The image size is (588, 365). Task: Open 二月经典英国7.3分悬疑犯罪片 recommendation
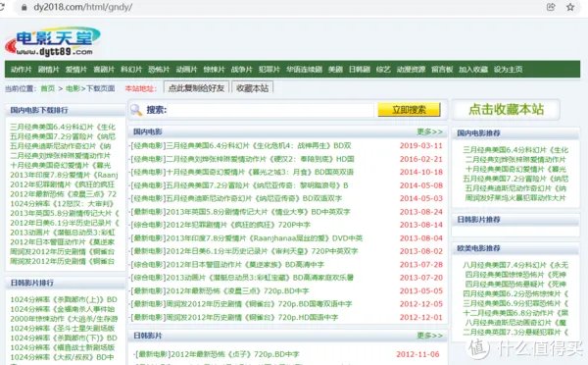click(515, 332)
